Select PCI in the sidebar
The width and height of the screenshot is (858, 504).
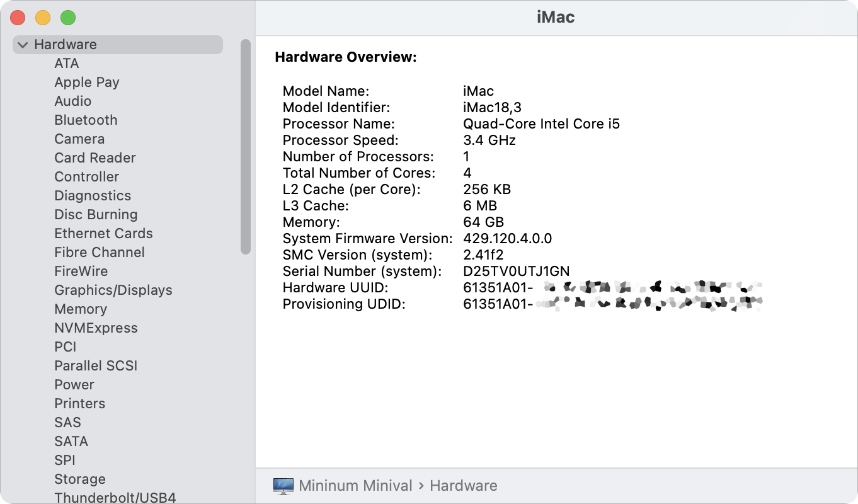[x=66, y=347]
